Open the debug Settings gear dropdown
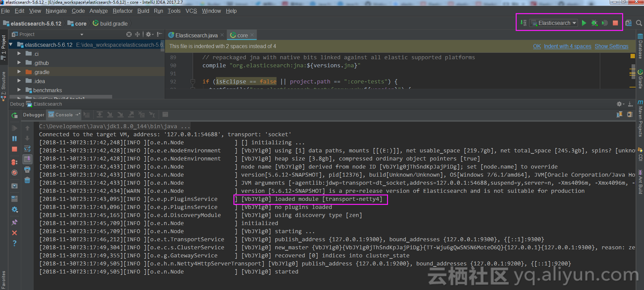This screenshot has height=290, width=644. coord(14,209)
